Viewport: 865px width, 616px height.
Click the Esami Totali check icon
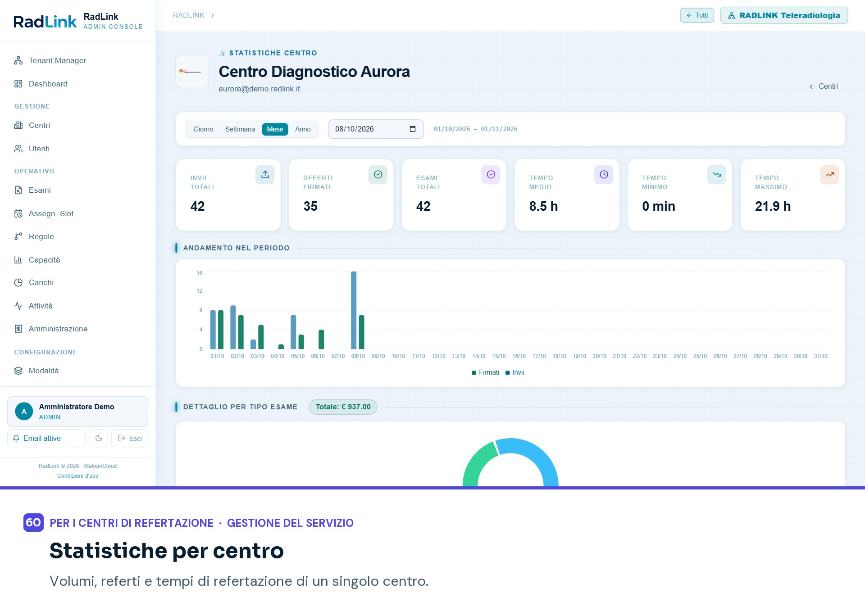(x=491, y=175)
